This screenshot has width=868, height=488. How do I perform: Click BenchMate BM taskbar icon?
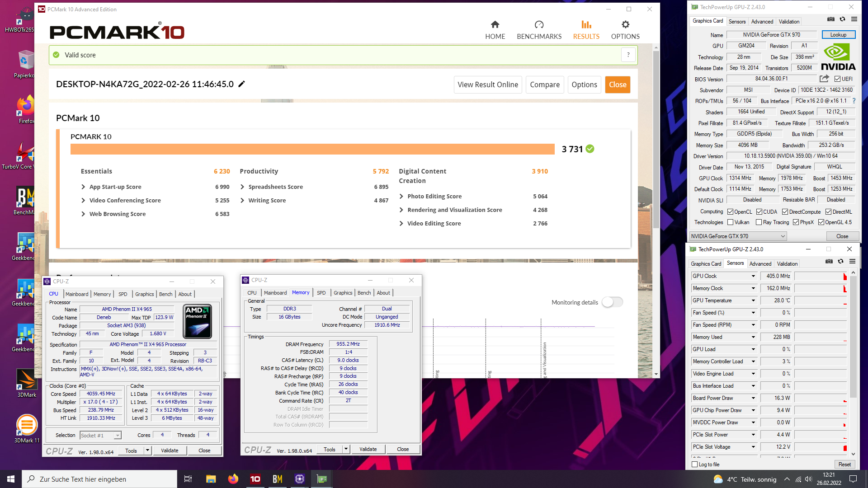(x=277, y=479)
